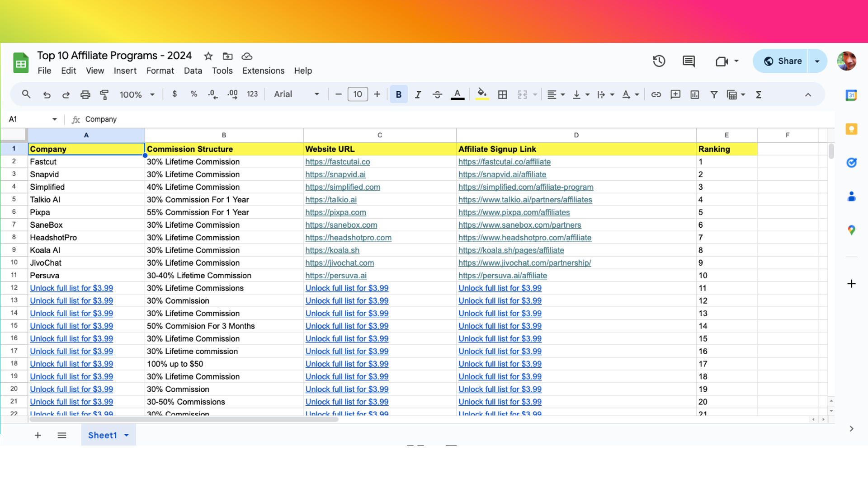
Task: Open the Format menu
Action: (160, 70)
